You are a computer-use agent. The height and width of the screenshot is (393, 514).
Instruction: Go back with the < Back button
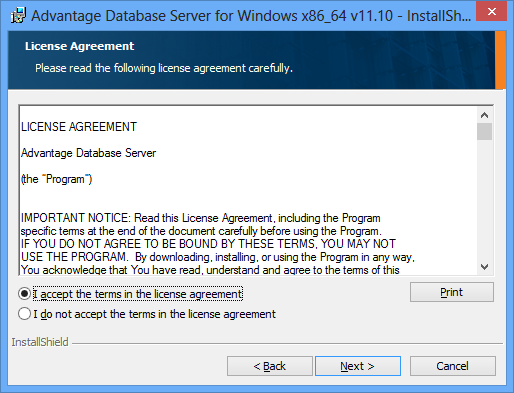click(x=270, y=366)
